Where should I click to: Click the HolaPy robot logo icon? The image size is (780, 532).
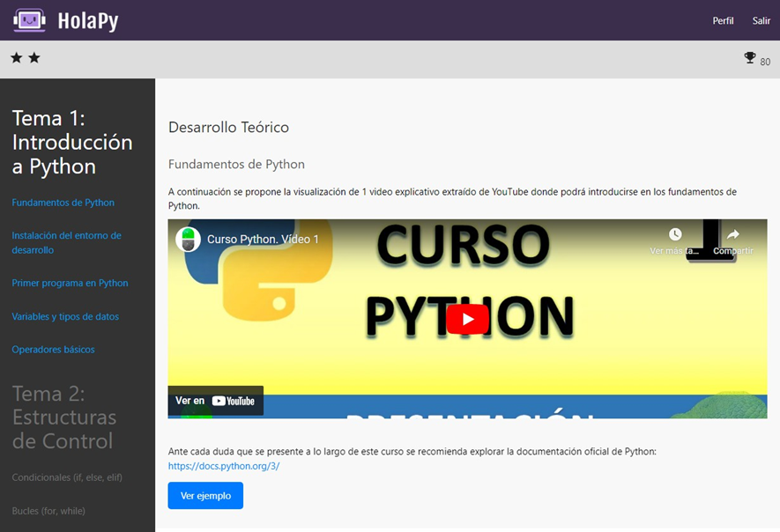point(29,20)
